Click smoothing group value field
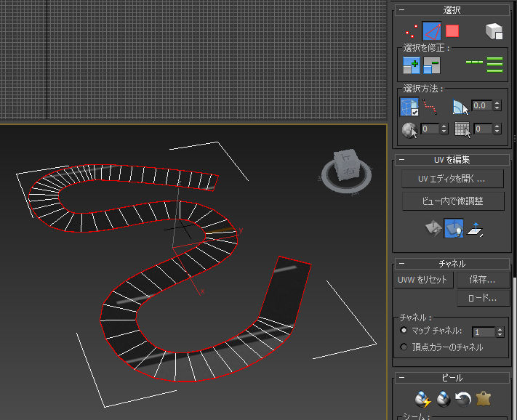Image resolution: width=517 pixels, height=420 pixels. [430, 129]
